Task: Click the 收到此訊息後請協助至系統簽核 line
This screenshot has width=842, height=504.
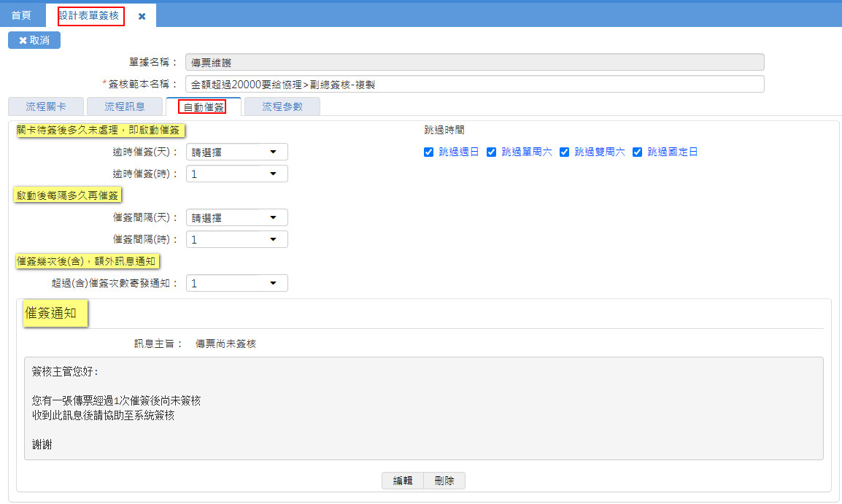Action: point(103,416)
